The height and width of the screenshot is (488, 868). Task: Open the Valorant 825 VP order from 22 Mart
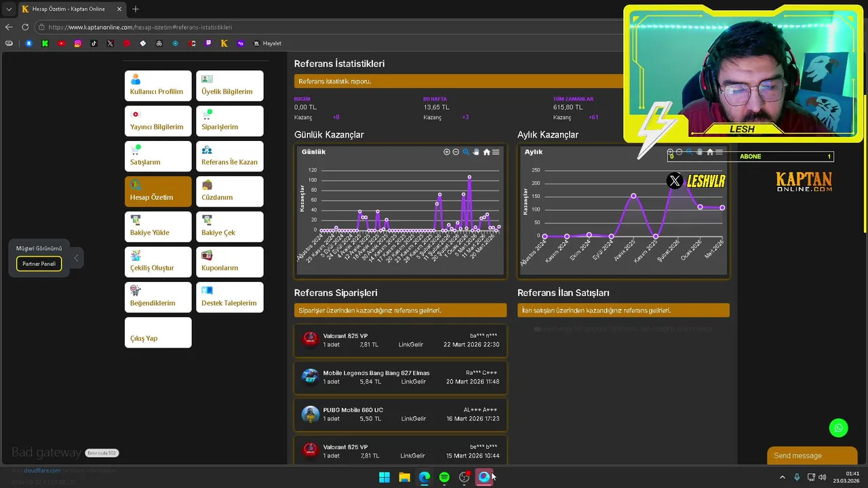click(x=400, y=340)
